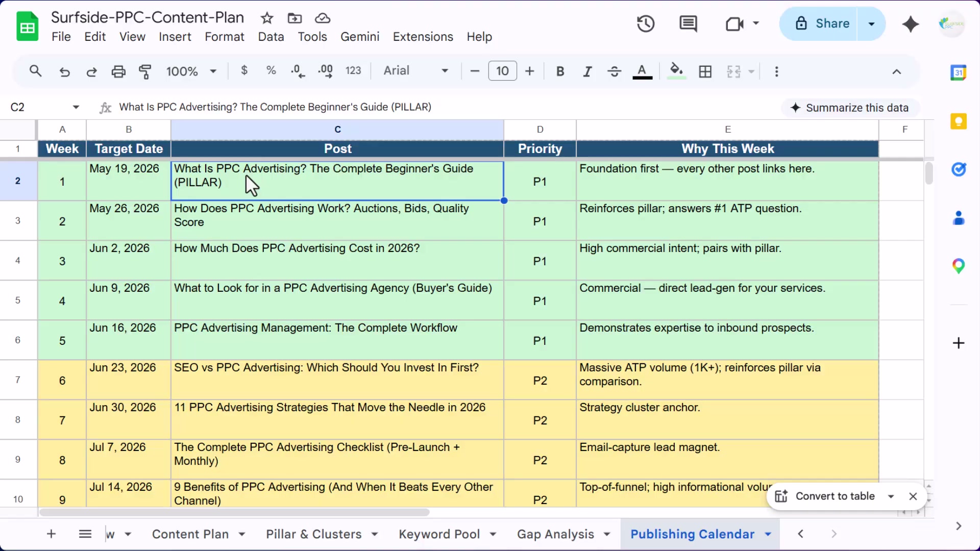The width and height of the screenshot is (980, 551).
Task: Open the 123 more formats menu
Action: pos(353,70)
